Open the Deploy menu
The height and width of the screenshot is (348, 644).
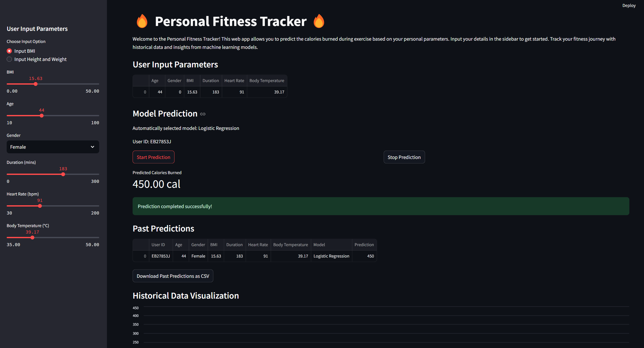coord(629,5)
